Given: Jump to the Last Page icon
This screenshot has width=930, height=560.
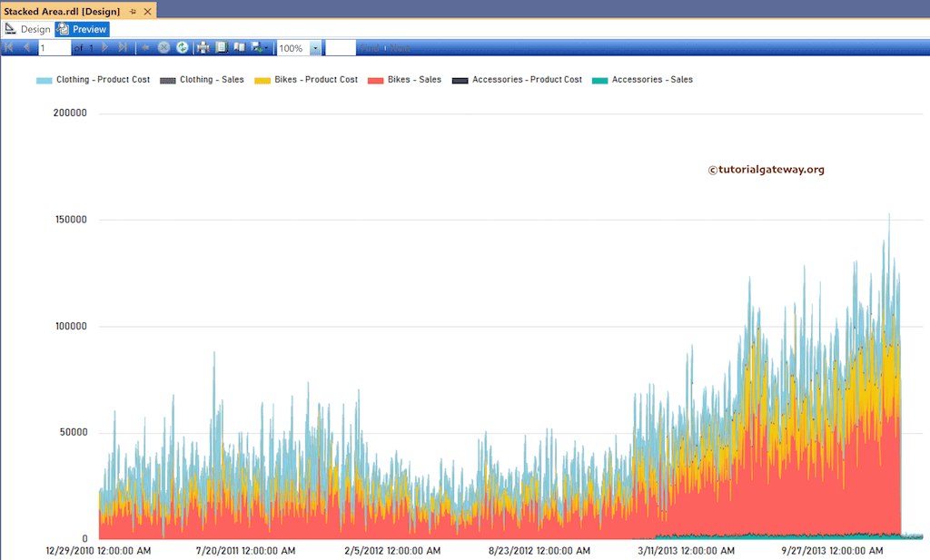Looking at the screenshot, I should click(x=123, y=47).
